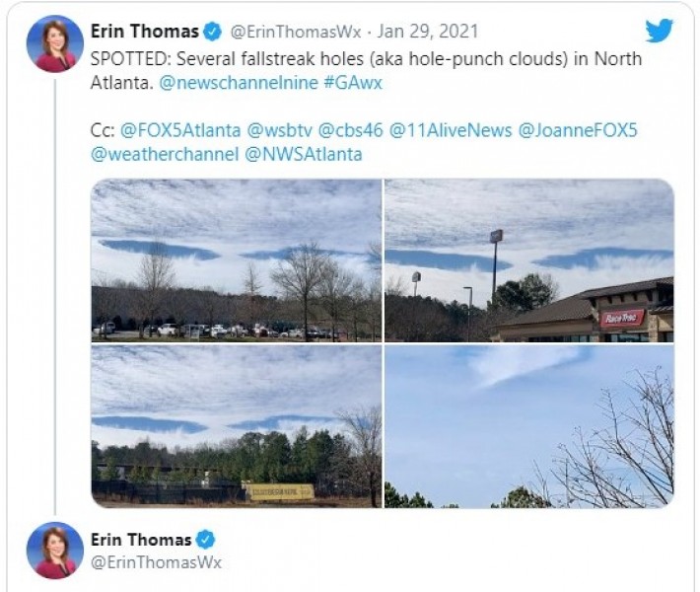Click the Jan 29, 2021 timestamp

click(428, 32)
